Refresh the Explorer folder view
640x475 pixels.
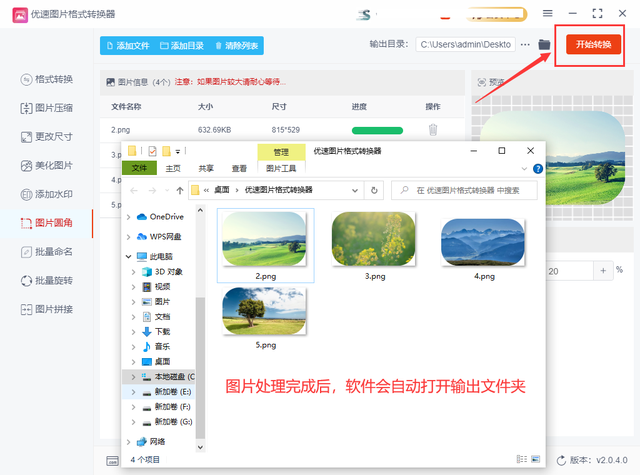pyautogui.click(x=374, y=191)
